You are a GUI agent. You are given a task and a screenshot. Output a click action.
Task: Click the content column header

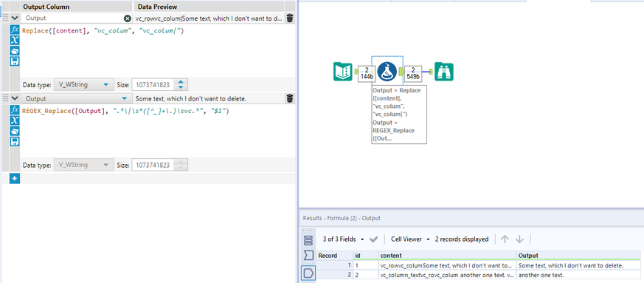pos(447,256)
